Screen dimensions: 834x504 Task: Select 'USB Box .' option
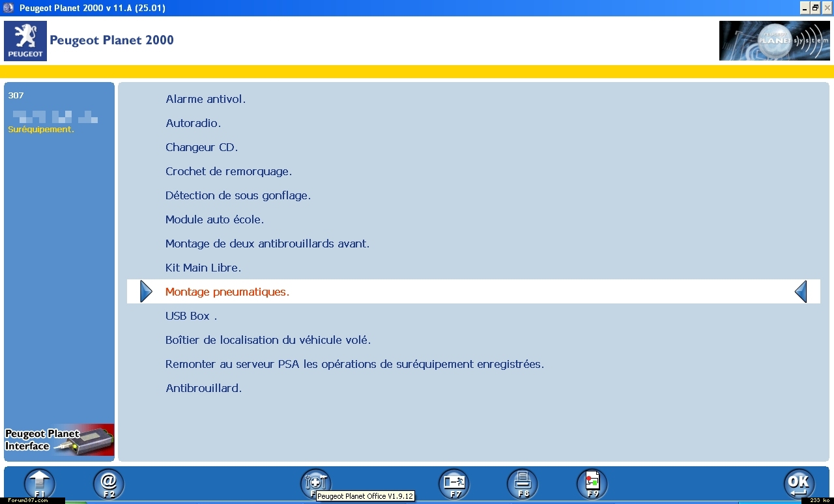(x=191, y=316)
